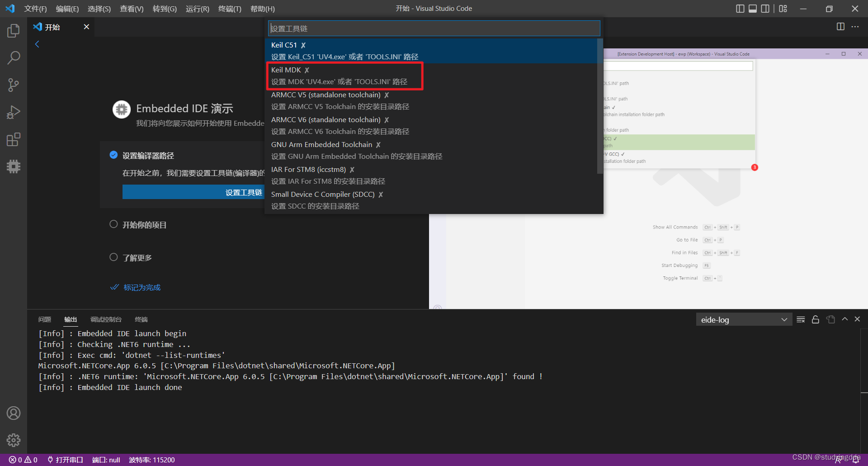Open editor More Actions ellipsis
868x466 pixels.
coord(855,27)
